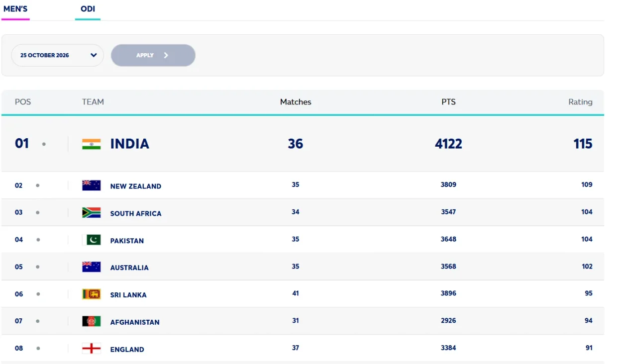Screen dimensions: 617x364
Task: Click the POS column header
Action: click(x=23, y=101)
